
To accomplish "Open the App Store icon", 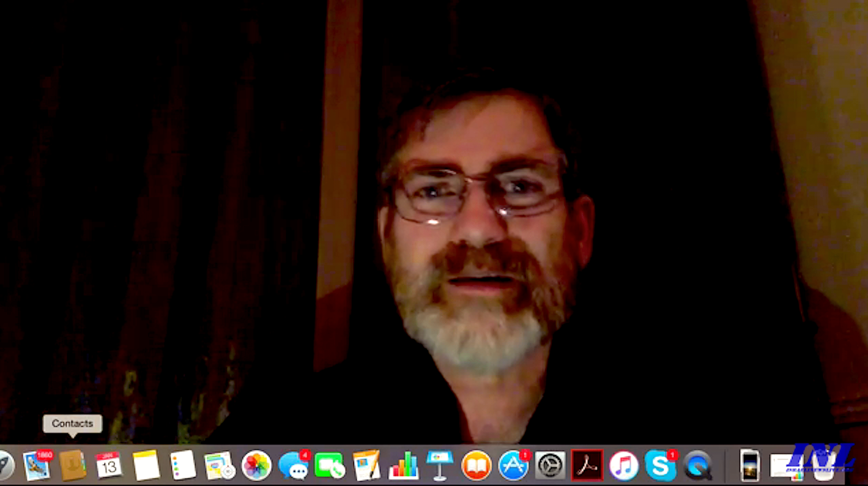I will 513,466.
